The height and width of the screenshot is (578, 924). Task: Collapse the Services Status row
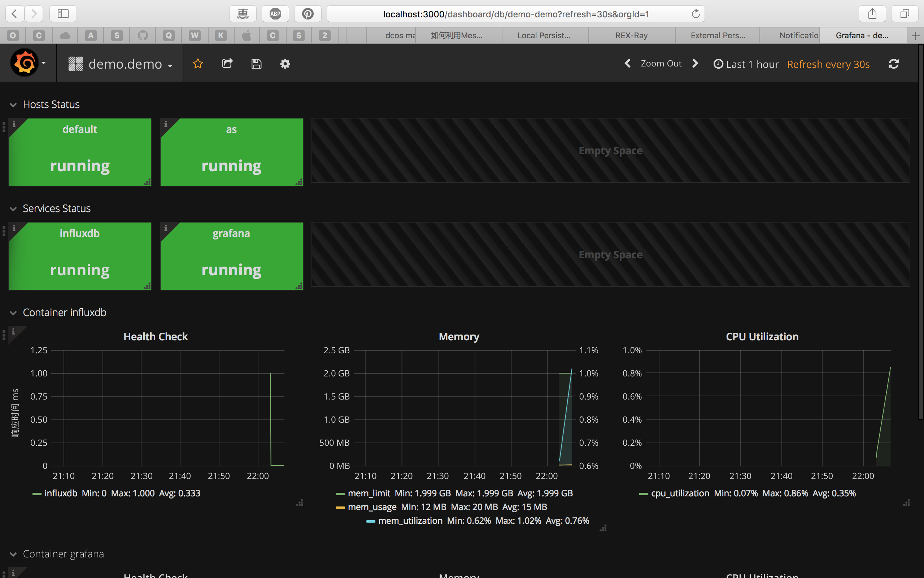point(13,209)
